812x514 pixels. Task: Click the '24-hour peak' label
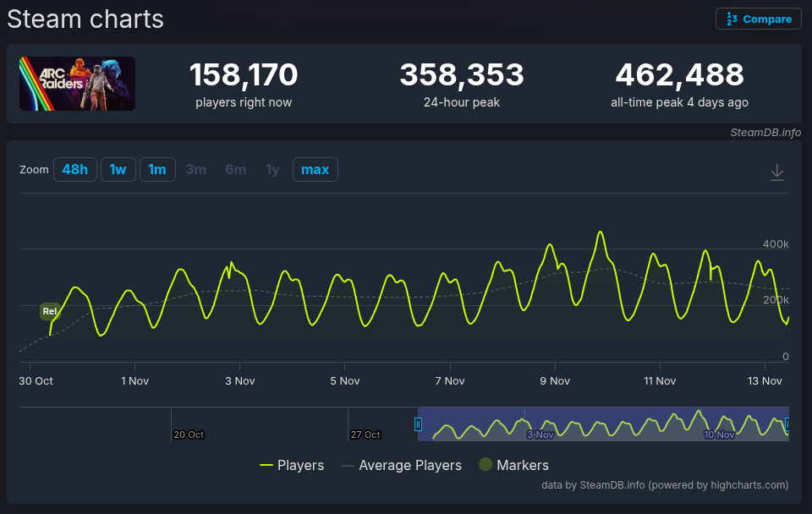click(462, 102)
